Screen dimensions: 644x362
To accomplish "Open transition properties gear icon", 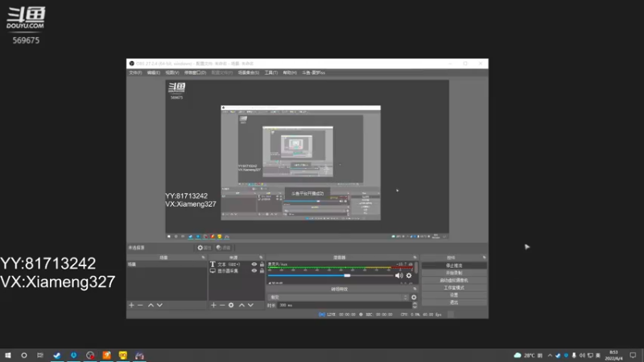I will coord(414,297).
